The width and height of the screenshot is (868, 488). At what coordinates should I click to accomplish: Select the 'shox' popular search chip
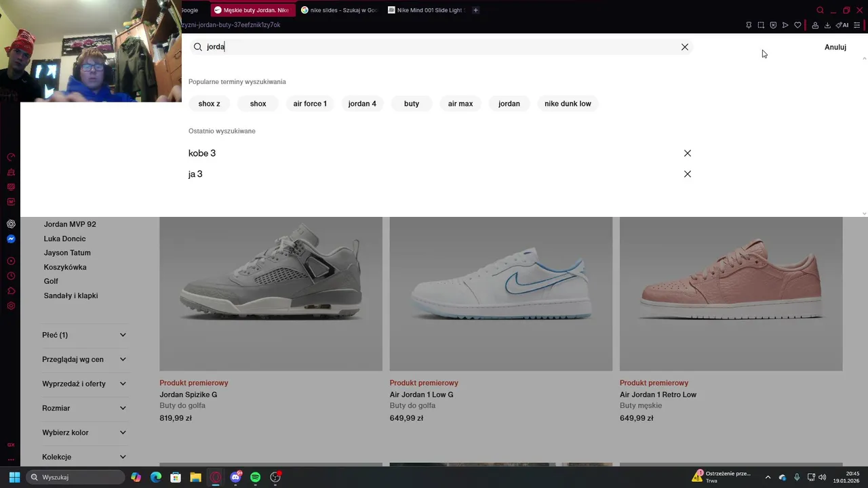(x=258, y=104)
